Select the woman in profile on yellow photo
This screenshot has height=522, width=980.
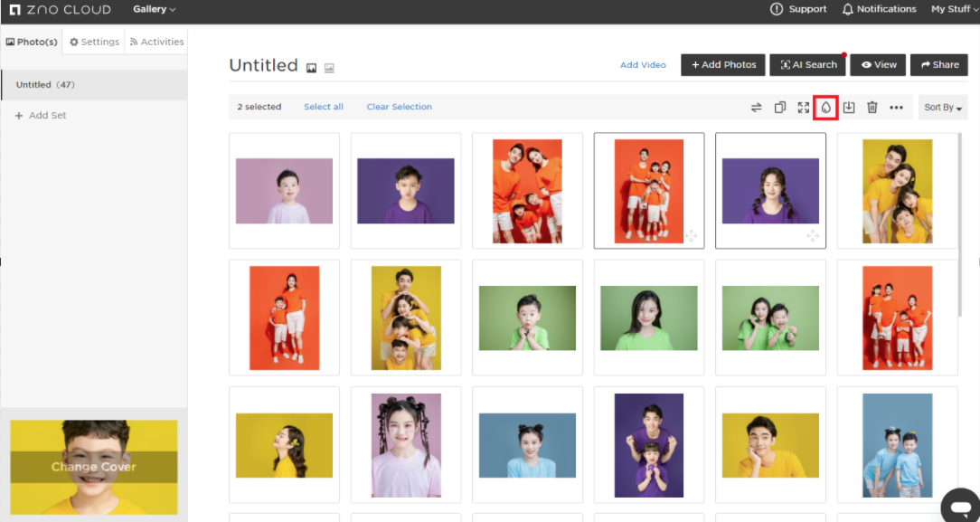point(285,445)
